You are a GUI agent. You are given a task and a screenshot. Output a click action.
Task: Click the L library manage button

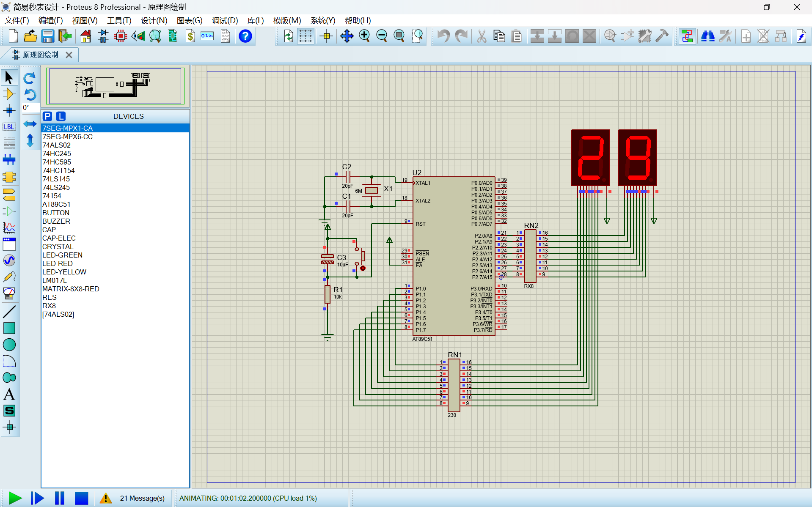(61, 116)
